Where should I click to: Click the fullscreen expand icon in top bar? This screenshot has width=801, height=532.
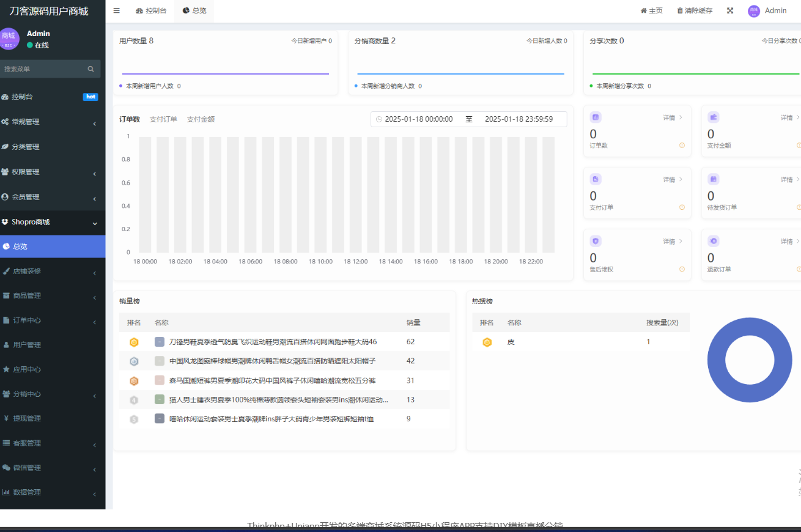click(x=730, y=10)
